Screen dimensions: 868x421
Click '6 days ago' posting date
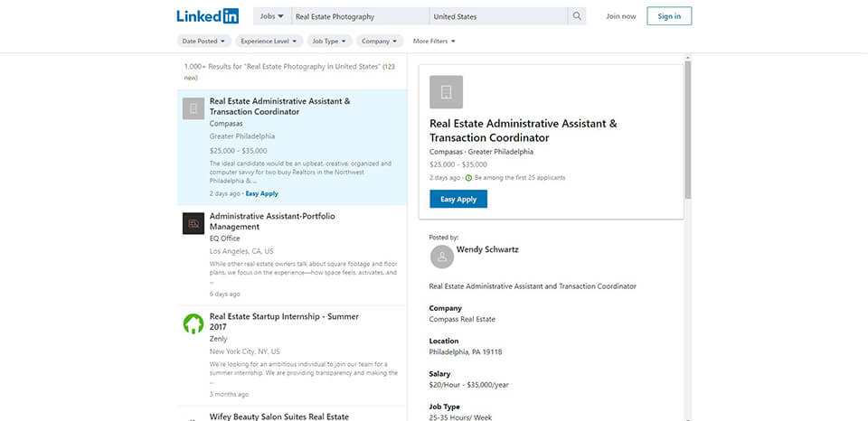[225, 294]
